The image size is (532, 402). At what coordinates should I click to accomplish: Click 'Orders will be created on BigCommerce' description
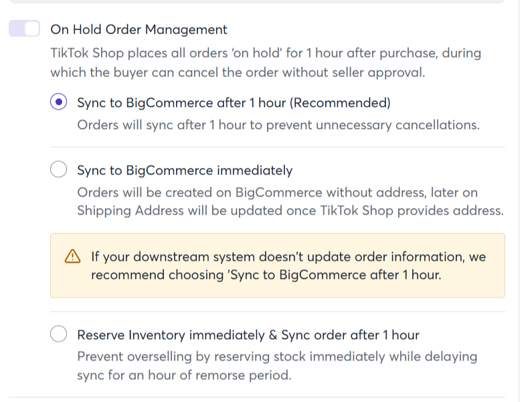(x=278, y=193)
